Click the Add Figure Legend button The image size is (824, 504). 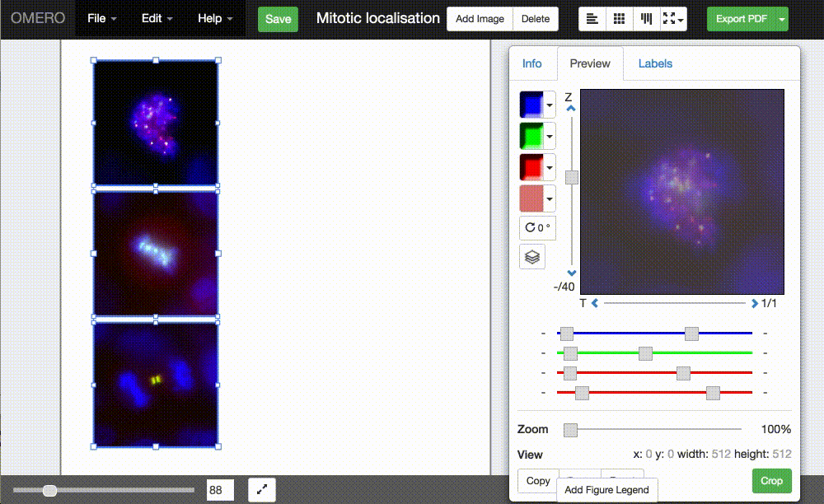[x=607, y=490]
